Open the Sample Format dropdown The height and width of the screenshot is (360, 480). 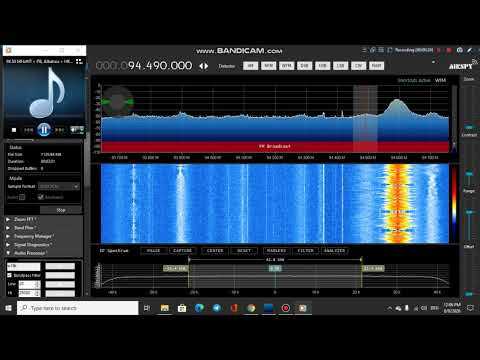tap(59, 186)
